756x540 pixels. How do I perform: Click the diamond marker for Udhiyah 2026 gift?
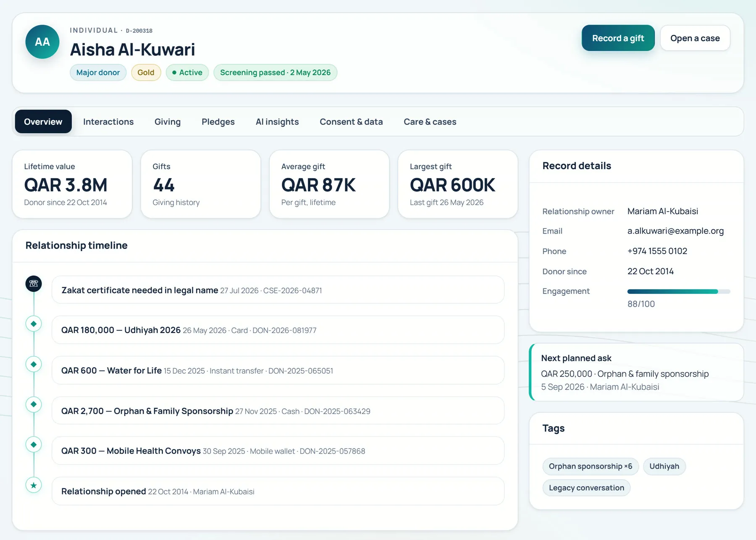pos(34,324)
